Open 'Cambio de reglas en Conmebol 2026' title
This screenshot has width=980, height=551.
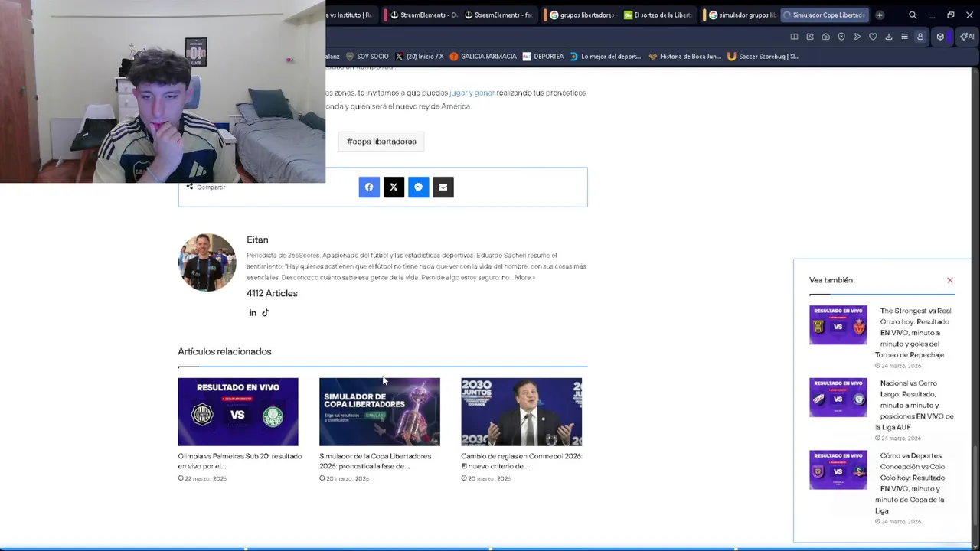tap(521, 461)
